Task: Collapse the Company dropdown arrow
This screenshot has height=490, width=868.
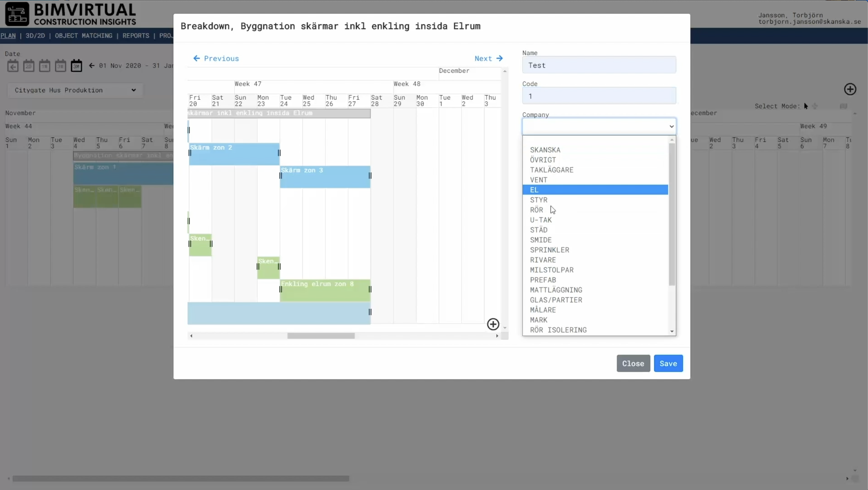Action: [671, 127]
